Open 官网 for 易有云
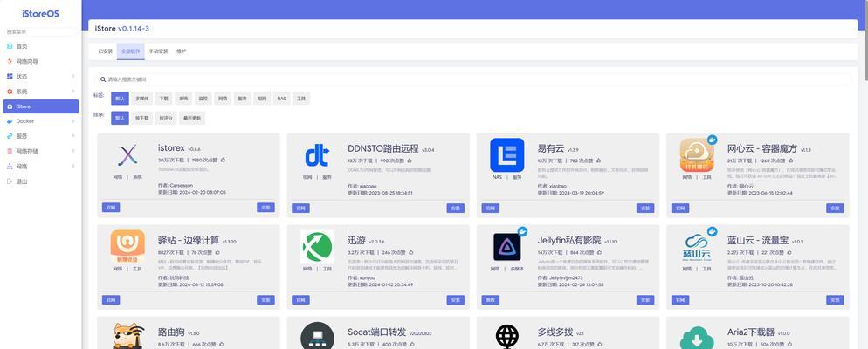This screenshot has height=349, width=868. (491, 208)
